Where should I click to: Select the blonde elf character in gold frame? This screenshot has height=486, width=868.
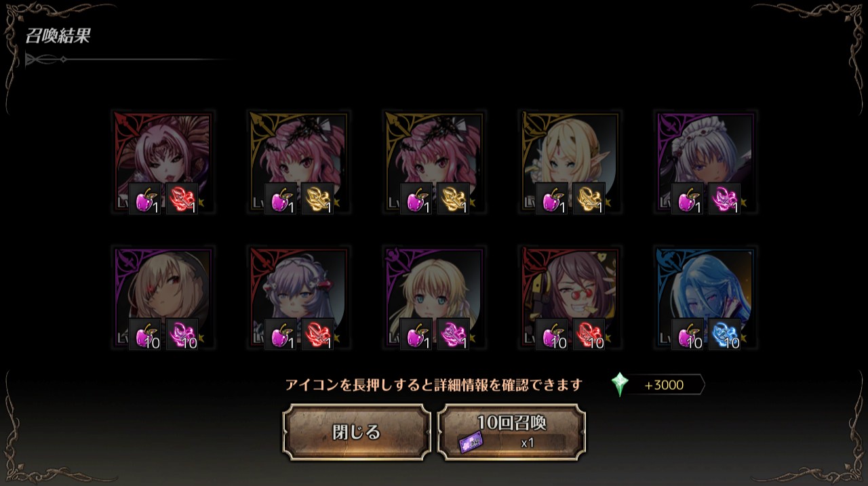[570, 163]
